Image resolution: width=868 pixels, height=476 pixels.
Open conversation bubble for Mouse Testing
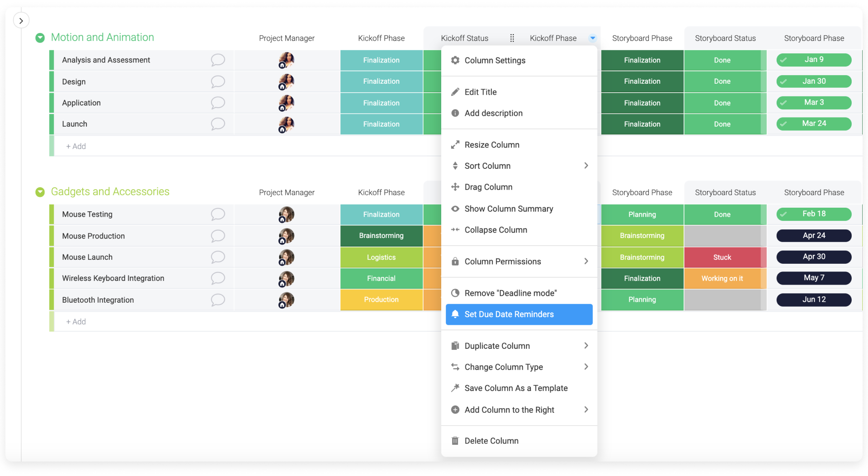(x=218, y=214)
